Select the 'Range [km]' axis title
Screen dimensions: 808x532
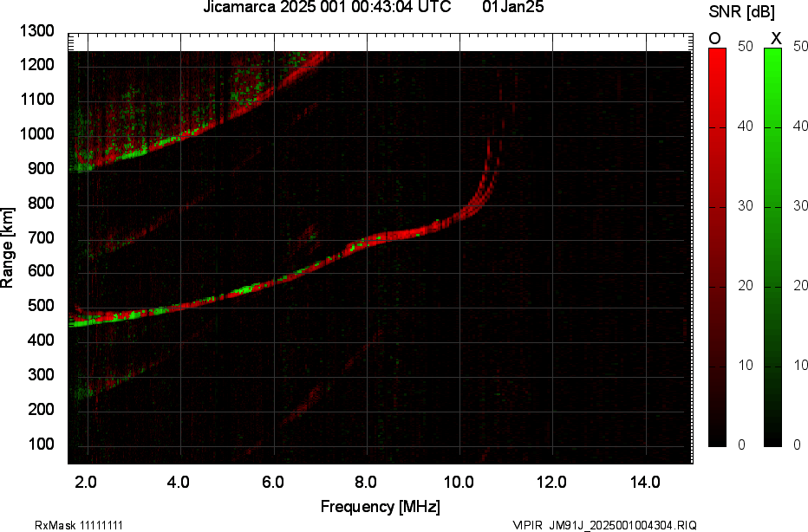point(7,248)
